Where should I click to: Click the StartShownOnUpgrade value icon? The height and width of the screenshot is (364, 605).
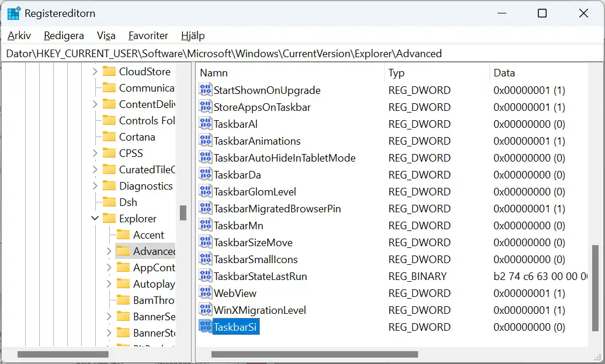pos(206,90)
